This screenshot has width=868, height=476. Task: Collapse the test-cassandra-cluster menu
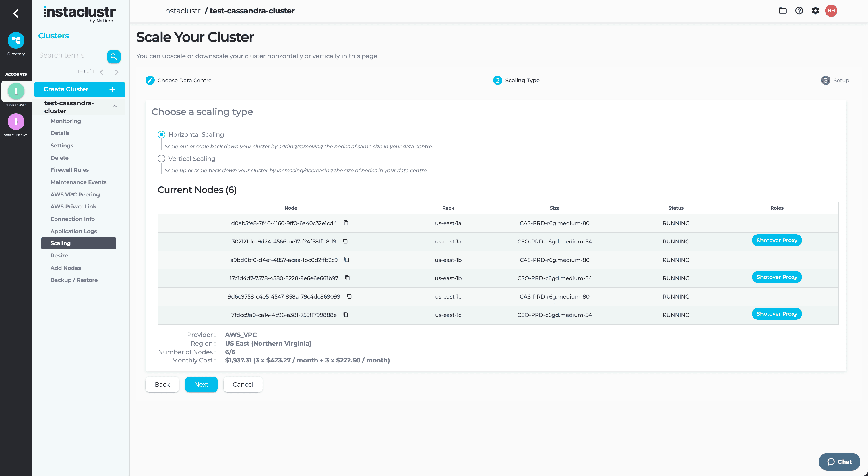coord(114,106)
